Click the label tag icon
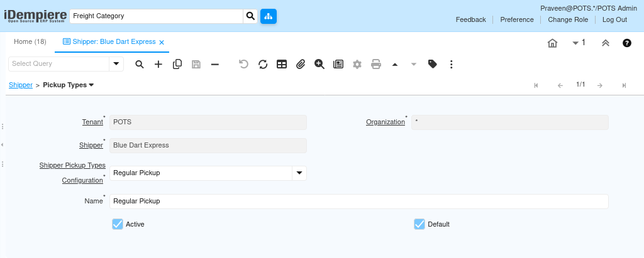Viewport: 644px width, 258px height. click(433, 65)
